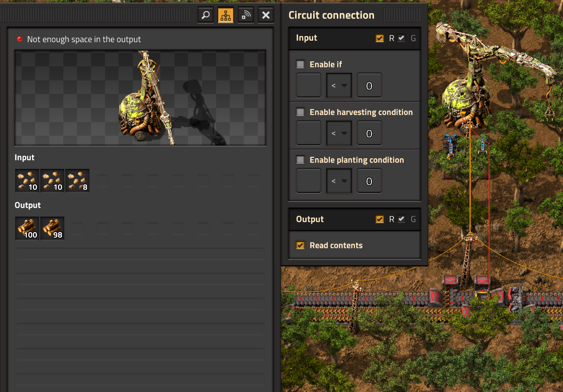Click the magnifying glass search icon

click(206, 15)
